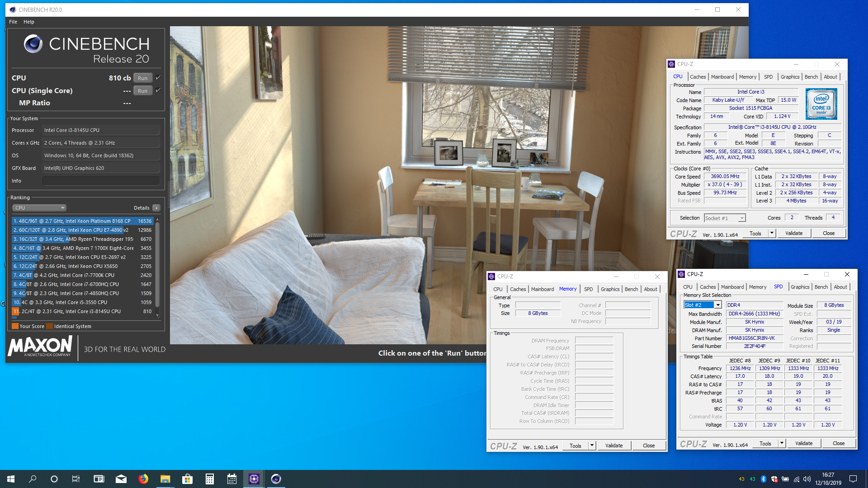Click Close button in SPD CPU-Z window
Viewport: 868px width, 488px height.
[839, 443]
